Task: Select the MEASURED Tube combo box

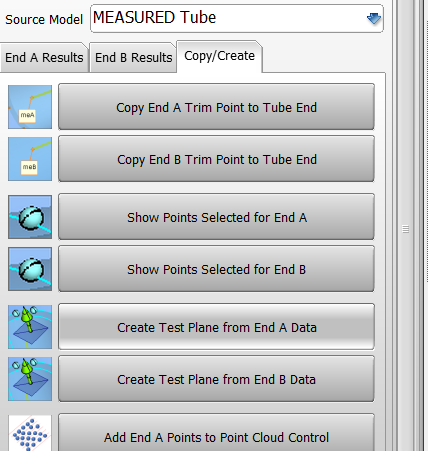Action: pos(237,18)
